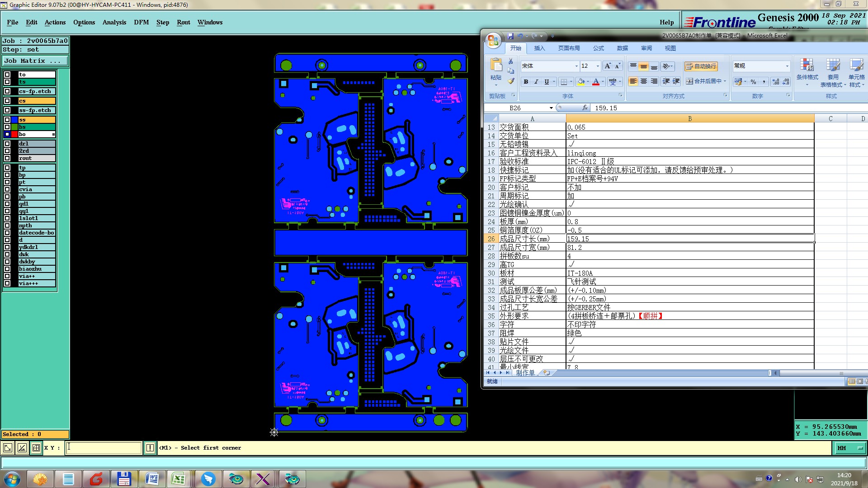Open Excel from the Windows taskbar
Image resolution: width=868 pixels, height=488 pixels.
[178, 479]
